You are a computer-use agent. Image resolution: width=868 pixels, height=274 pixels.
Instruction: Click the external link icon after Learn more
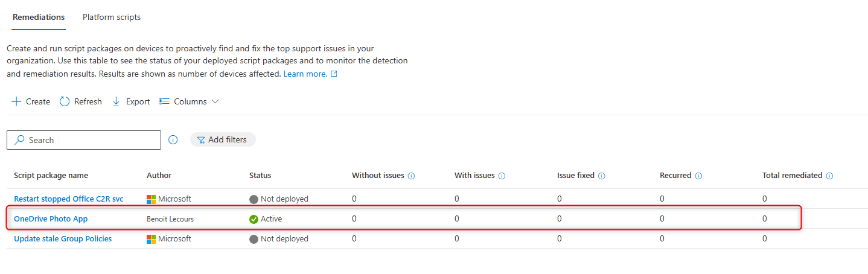(334, 74)
